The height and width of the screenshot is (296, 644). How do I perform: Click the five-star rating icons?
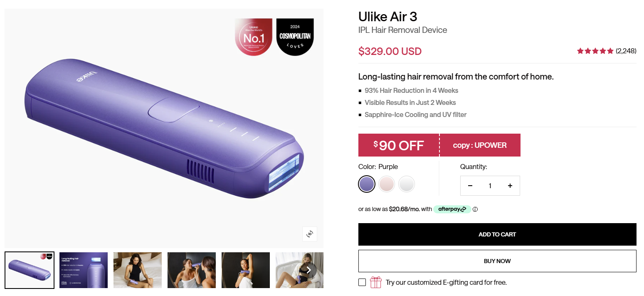(595, 51)
